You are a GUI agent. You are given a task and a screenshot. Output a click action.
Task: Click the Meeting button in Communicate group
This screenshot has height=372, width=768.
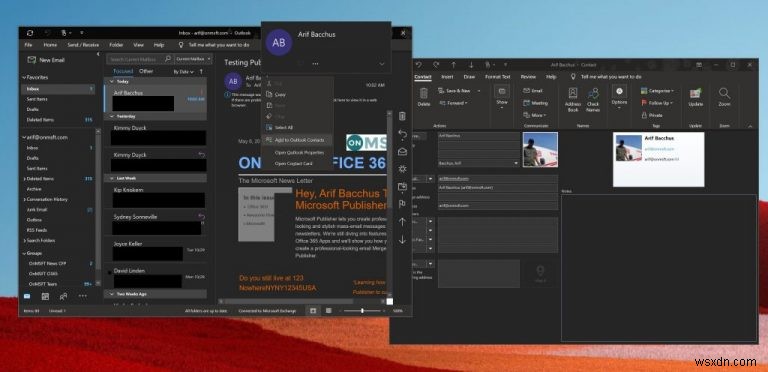[x=535, y=103]
